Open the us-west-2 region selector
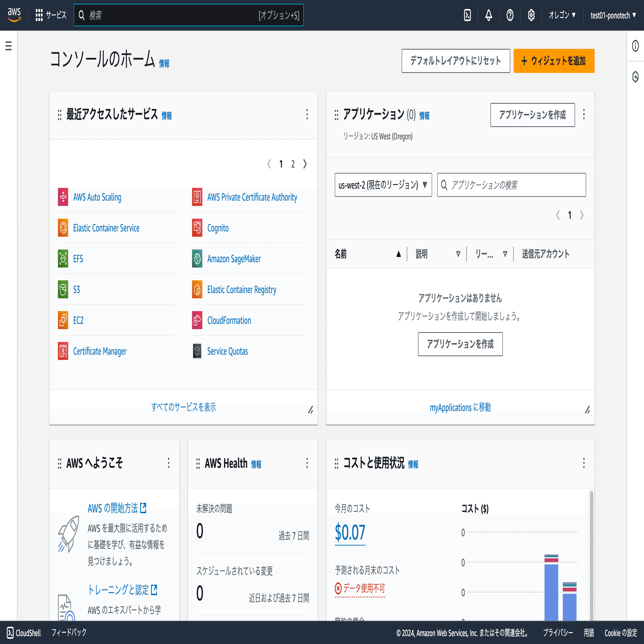The width and height of the screenshot is (644, 644). click(383, 185)
